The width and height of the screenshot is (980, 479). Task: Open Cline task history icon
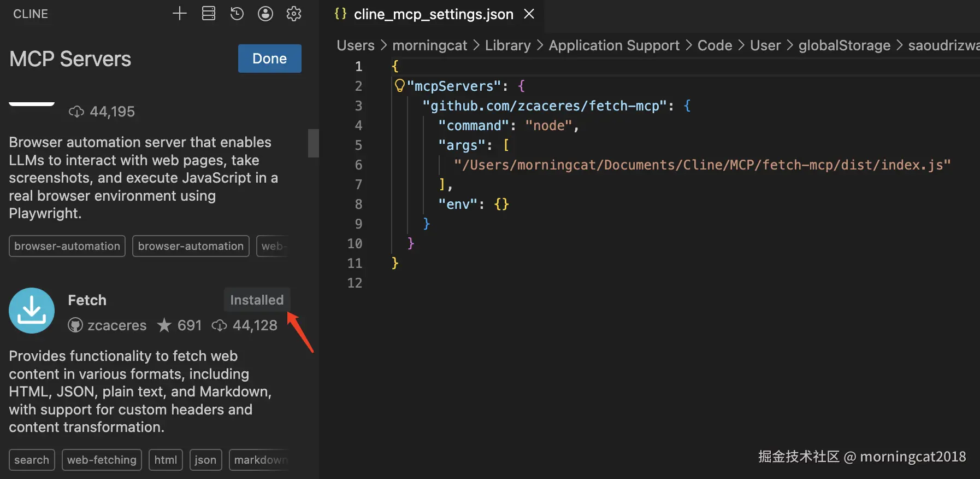[237, 14]
